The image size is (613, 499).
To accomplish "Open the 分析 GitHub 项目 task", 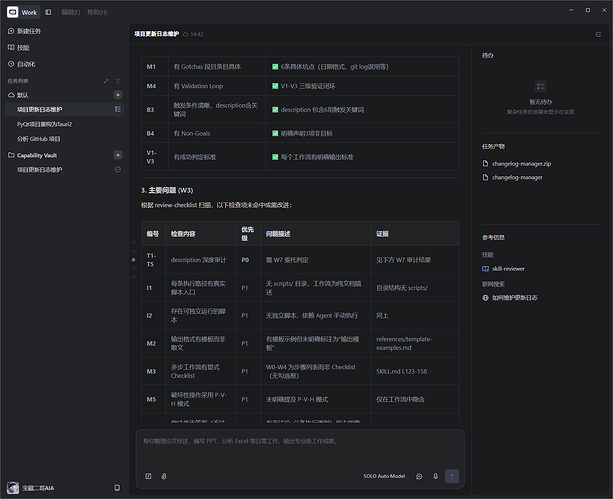I will click(38, 139).
